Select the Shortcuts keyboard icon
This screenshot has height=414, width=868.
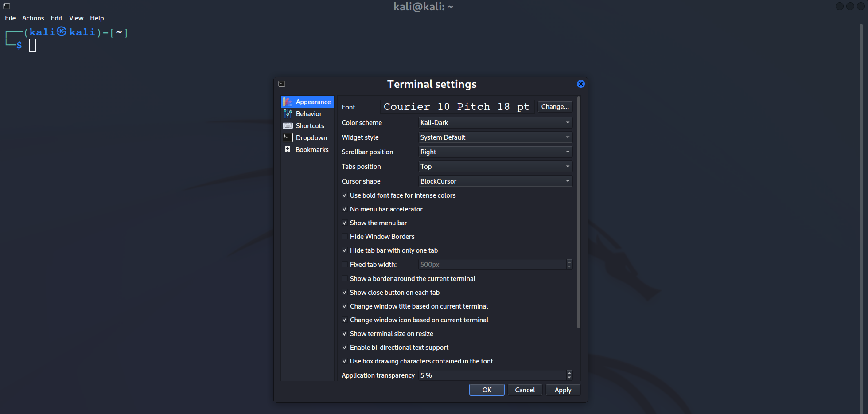(288, 126)
